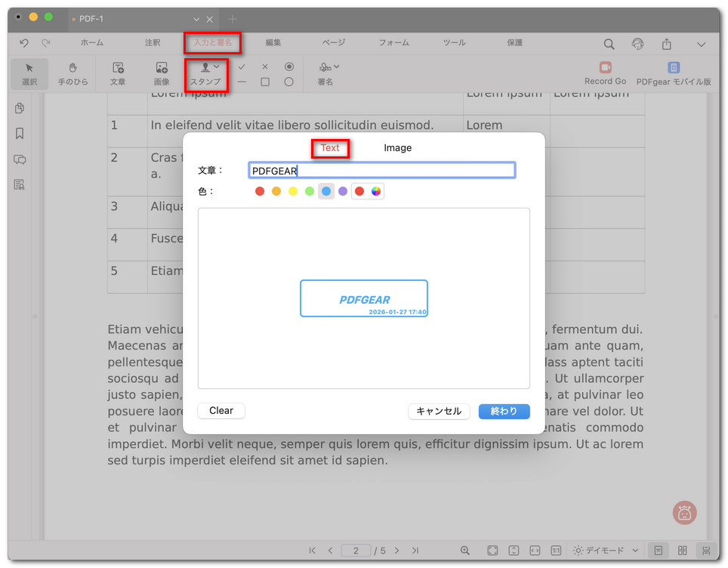
Task: Select the 選択 pointer tool
Action: pyautogui.click(x=29, y=73)
